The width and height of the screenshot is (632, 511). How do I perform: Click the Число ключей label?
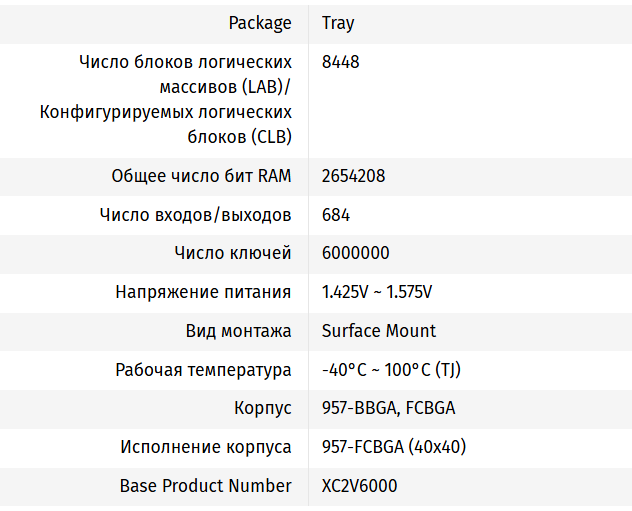(x=233, y=253)
